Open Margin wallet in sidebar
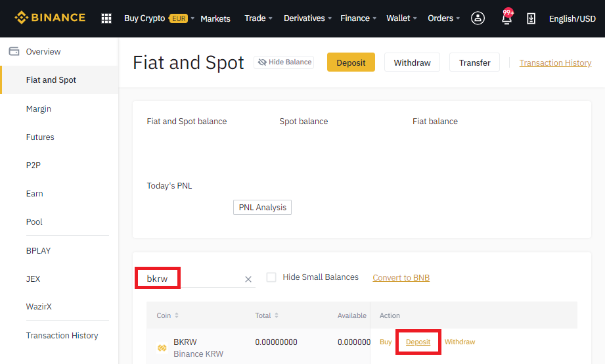The width and height of the screenshot is (605, 364). coord(39,109)
